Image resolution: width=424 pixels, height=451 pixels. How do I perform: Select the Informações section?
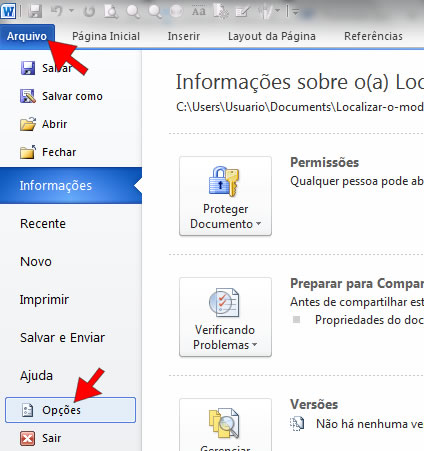coord(71,186)
